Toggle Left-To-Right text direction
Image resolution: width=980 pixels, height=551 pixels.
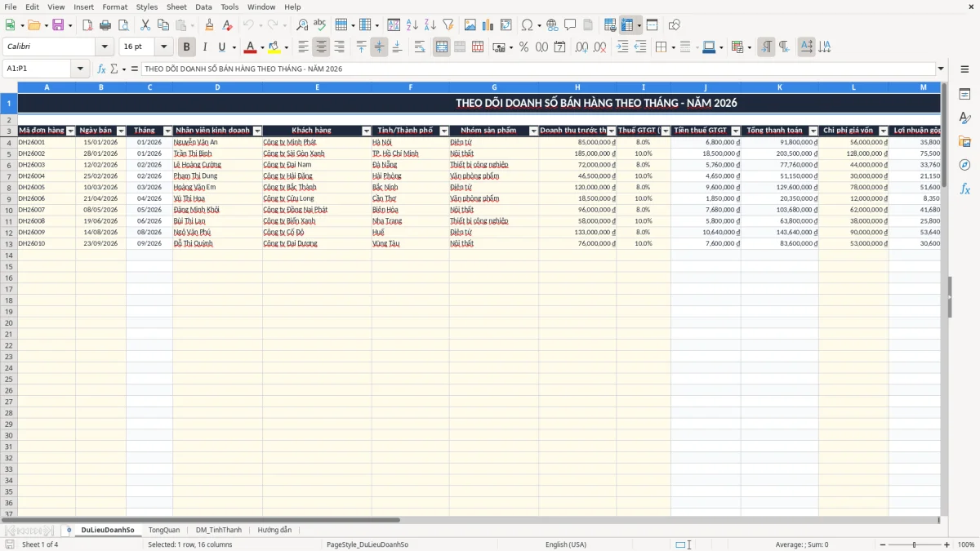(x=766, y=47)
